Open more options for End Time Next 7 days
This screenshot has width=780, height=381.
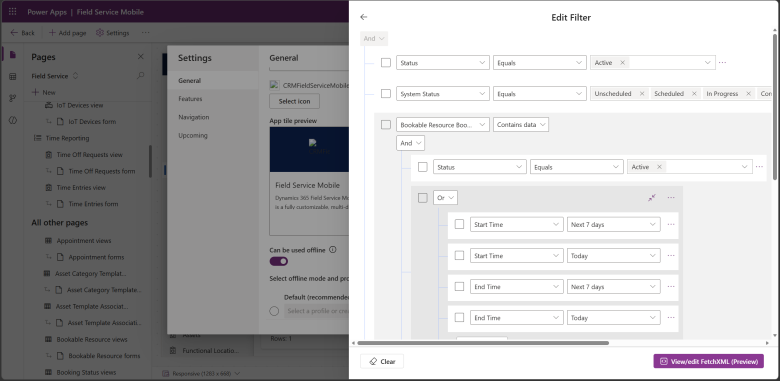[x=671, y=286]
